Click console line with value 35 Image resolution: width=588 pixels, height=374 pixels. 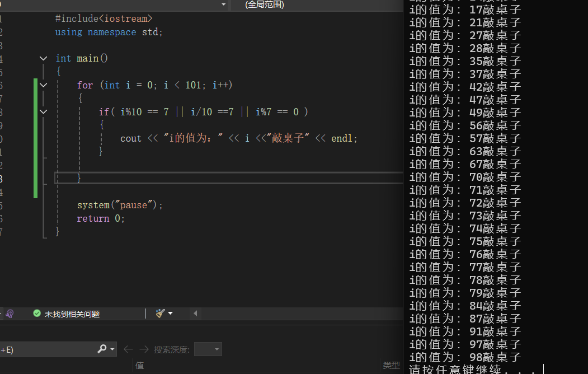point(465,61)
